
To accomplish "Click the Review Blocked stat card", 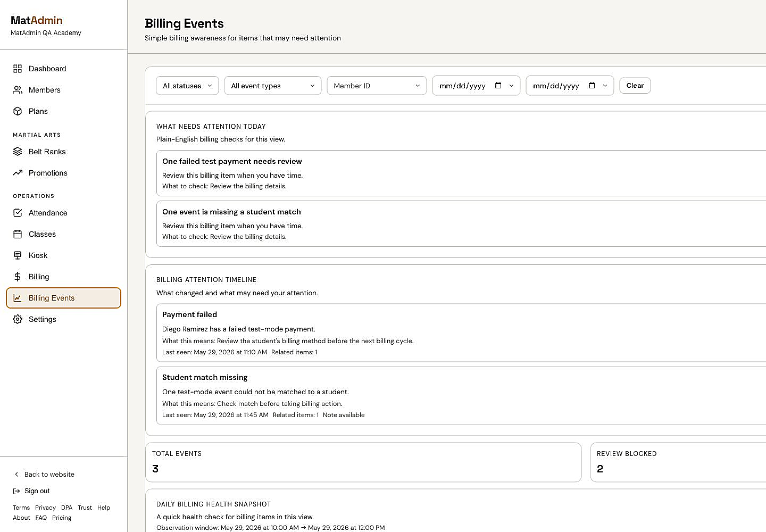I will [678, 462].
